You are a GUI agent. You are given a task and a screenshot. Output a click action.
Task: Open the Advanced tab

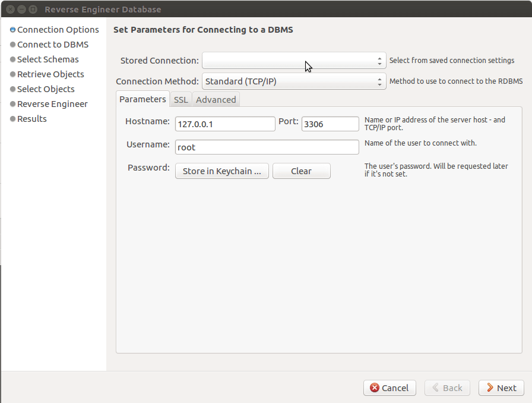point(216,100)
